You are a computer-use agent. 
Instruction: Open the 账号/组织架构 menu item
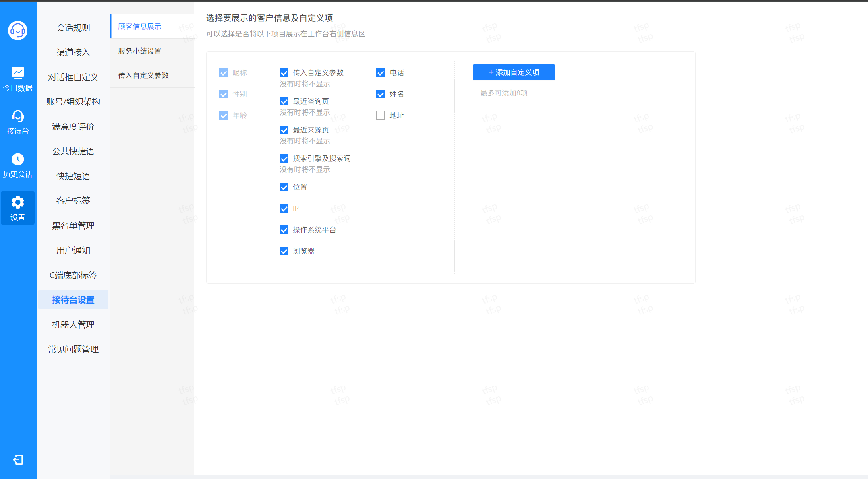coord(73,102)
